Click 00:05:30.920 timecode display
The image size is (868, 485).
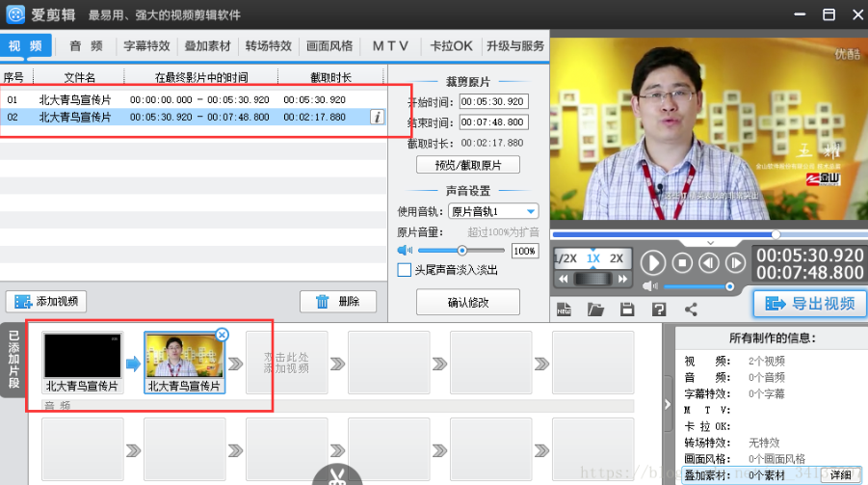(x=809, y=255)
